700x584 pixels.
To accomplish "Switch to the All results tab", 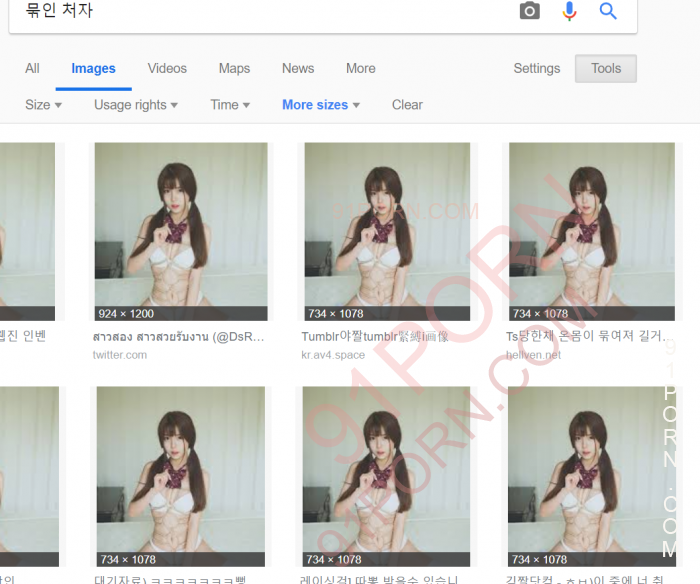I will (x=32, y=69).
